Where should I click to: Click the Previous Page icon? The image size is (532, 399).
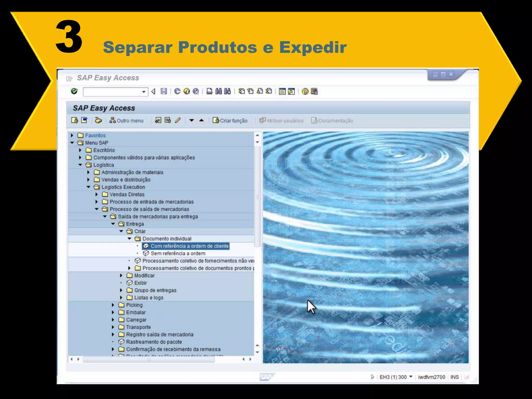point(251,91)
